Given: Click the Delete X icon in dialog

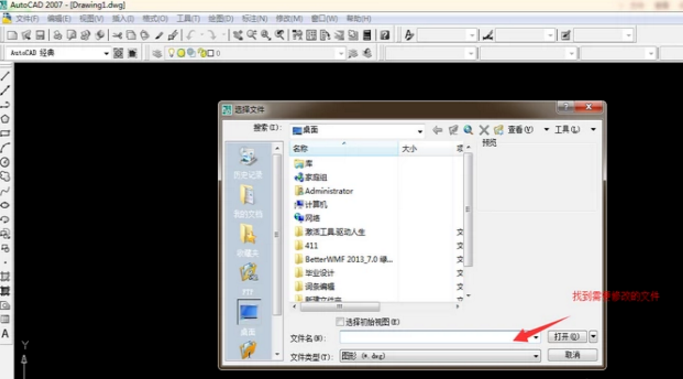Looking at the screenshot, I should 484,130.
